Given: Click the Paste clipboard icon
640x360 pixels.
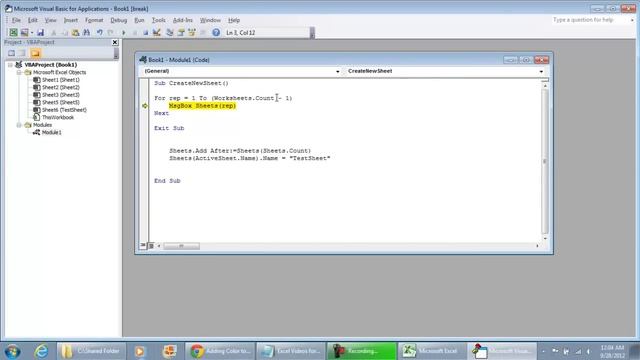Looking at the screenshot, I should (x=75, y=33).
